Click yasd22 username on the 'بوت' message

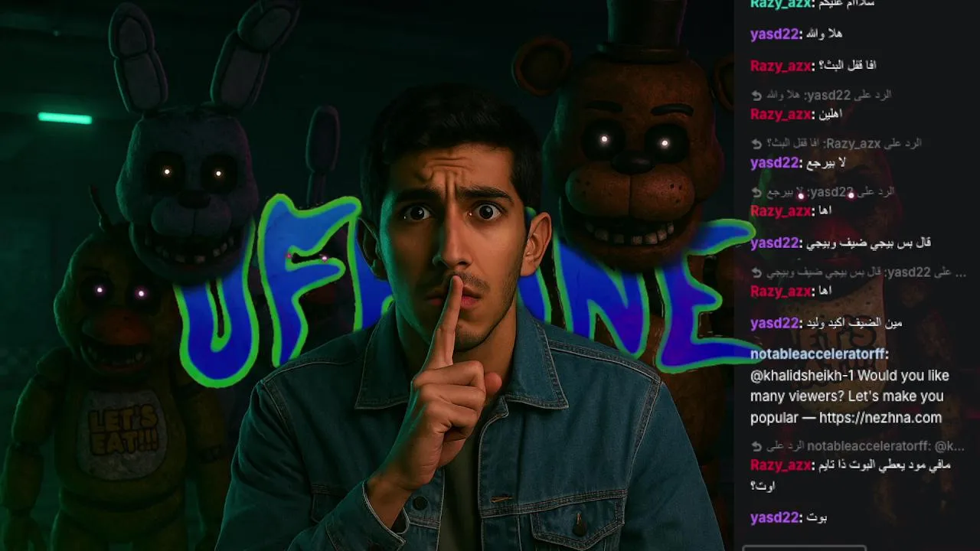(775, 518)
